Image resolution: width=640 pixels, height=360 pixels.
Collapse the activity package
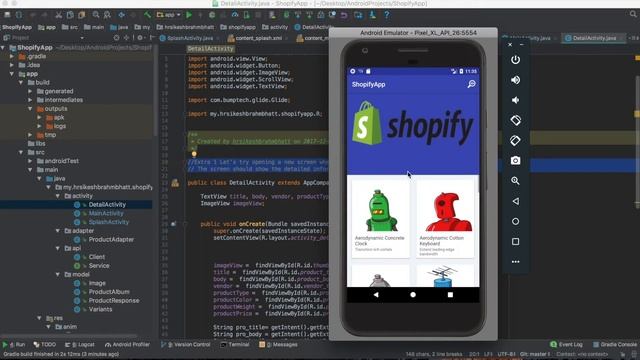point(58,196)
